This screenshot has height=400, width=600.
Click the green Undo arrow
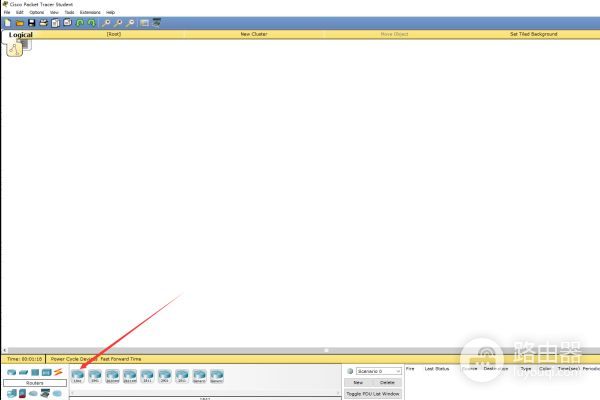point(80,23)
